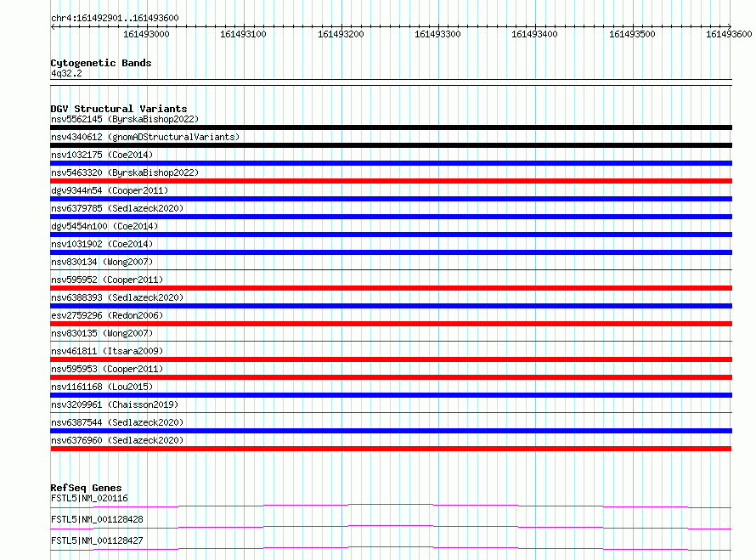Viewport: 756px width, 560px height.
Task: Click the red bar under esv2759296
Action: click(x=391, y=324)
